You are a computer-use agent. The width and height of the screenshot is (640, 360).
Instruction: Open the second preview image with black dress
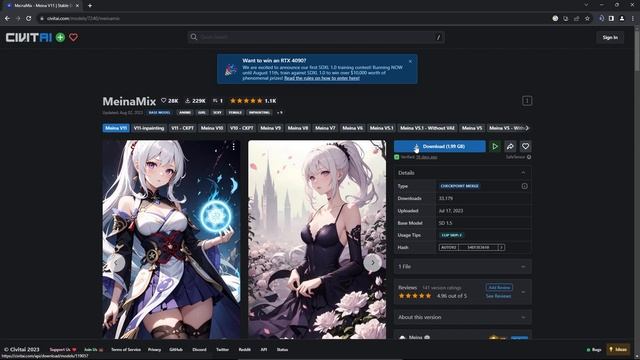tap(317, 240)
